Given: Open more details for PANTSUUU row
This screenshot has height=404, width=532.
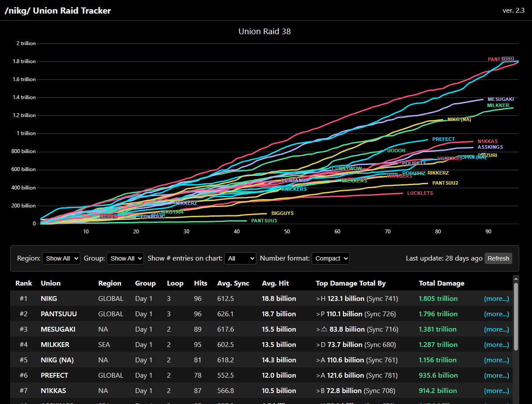Looking at the screenshot, I should pos(496,314).
